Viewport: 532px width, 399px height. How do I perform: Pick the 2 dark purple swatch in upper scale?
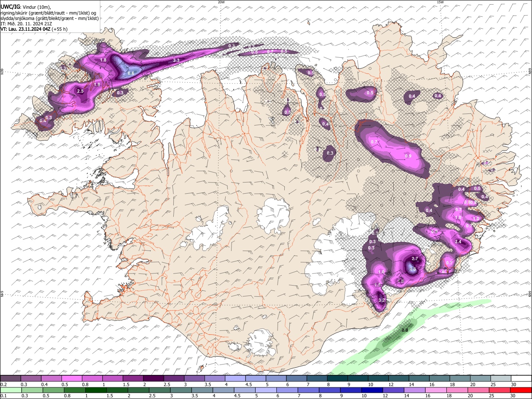click(x=153, y=379)
